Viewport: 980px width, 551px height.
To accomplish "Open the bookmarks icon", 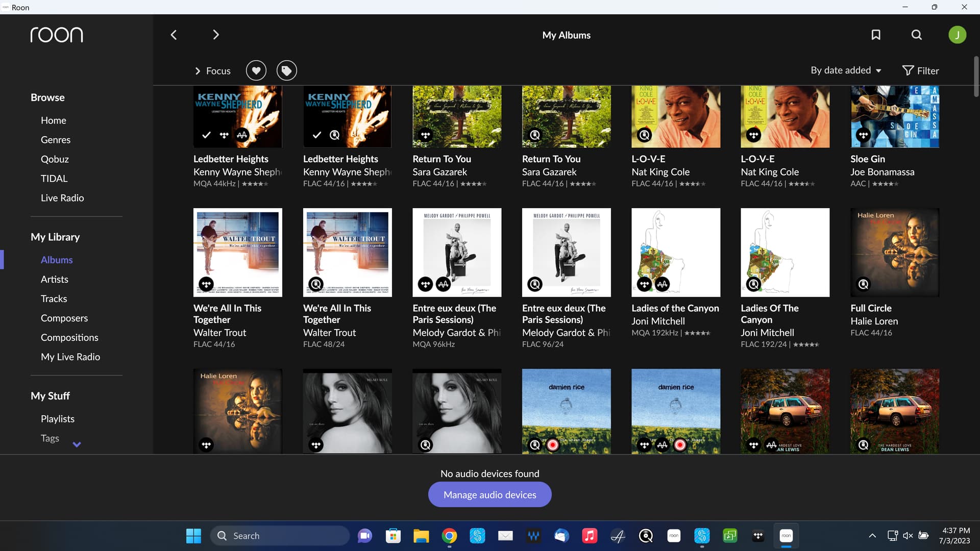I will pos(876,35).
